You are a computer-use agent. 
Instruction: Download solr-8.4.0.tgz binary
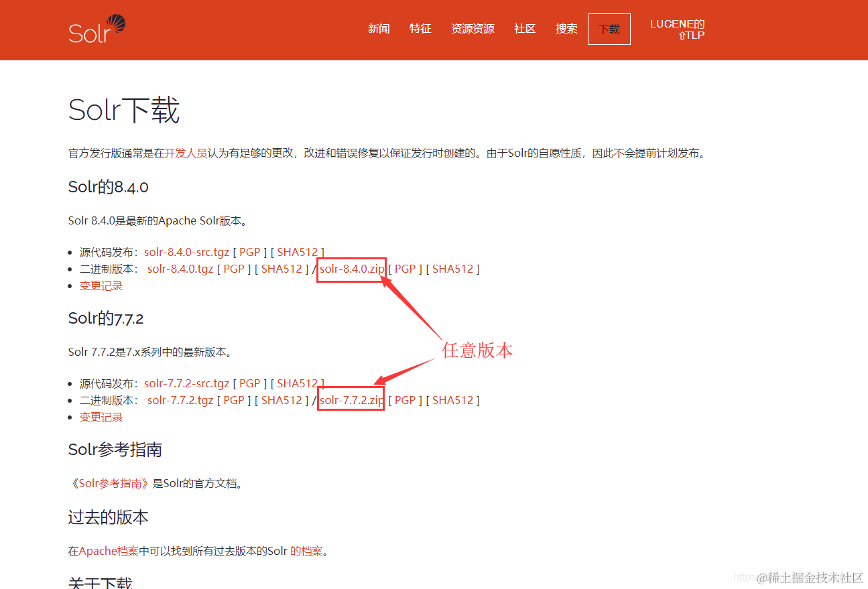pos(180,269)
